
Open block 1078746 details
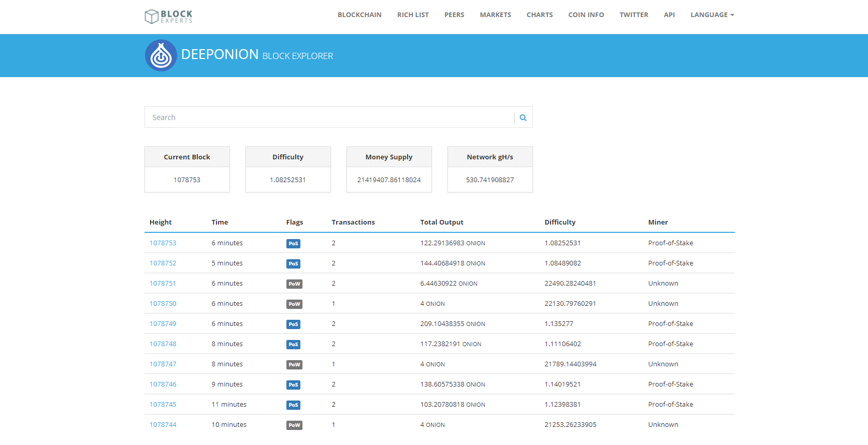(x=163, y=384)
